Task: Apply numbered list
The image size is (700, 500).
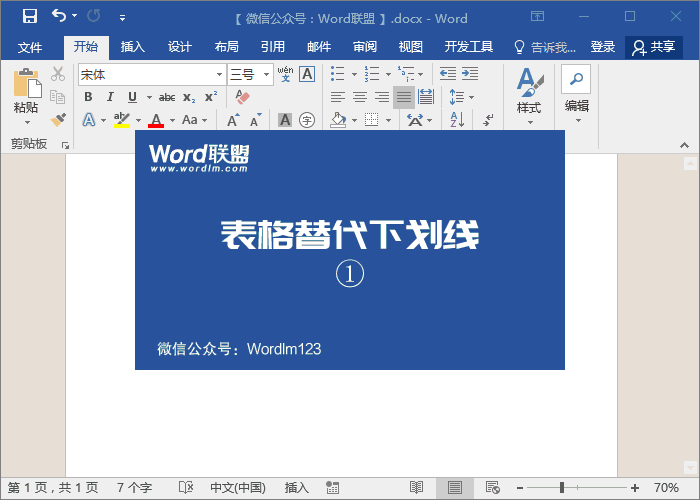Action: pyautogui.click(x=371, y=74)
